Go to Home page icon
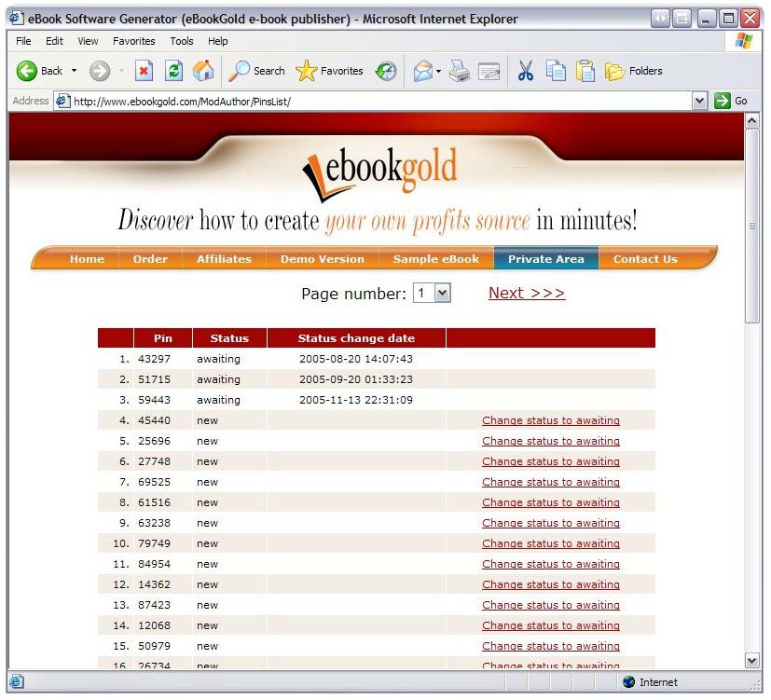The height and width of the screenshot is (700, 771). [203, 71]
